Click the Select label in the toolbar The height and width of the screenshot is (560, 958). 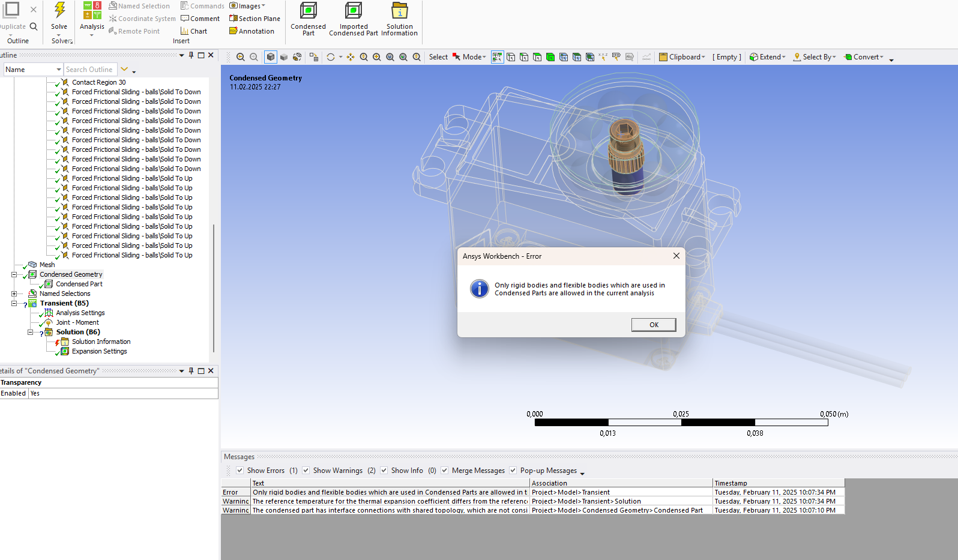[x=438, y=57]
